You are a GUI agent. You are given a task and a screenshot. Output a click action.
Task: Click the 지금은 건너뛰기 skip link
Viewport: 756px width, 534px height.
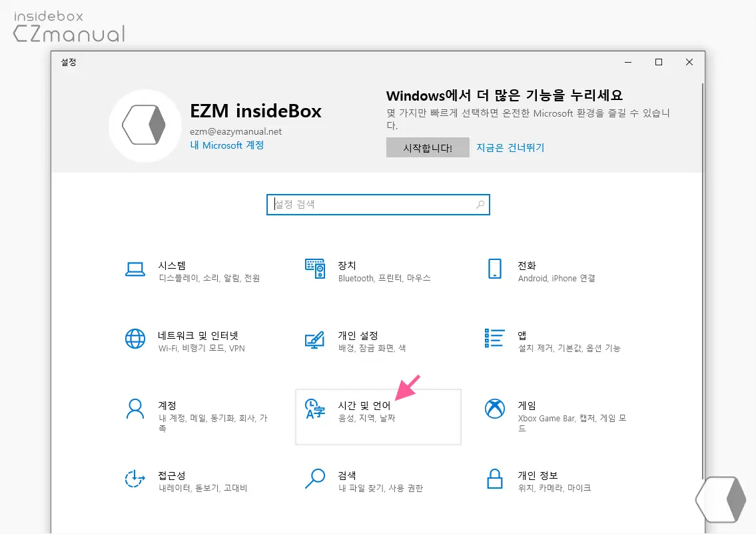[510, 147]
